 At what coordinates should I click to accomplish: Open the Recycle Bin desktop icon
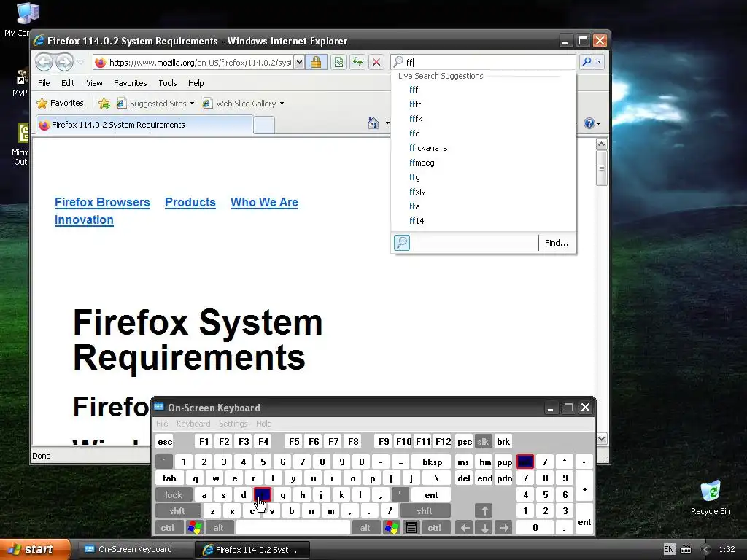711,498
